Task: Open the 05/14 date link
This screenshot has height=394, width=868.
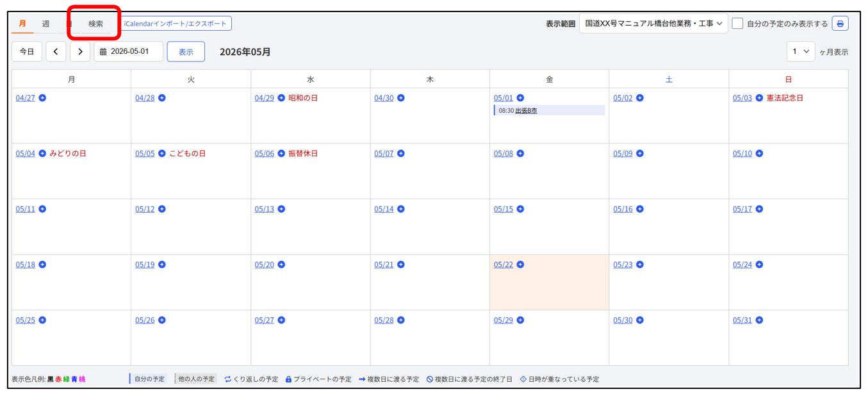Action: pyautogui.click(x=384, y=209)
